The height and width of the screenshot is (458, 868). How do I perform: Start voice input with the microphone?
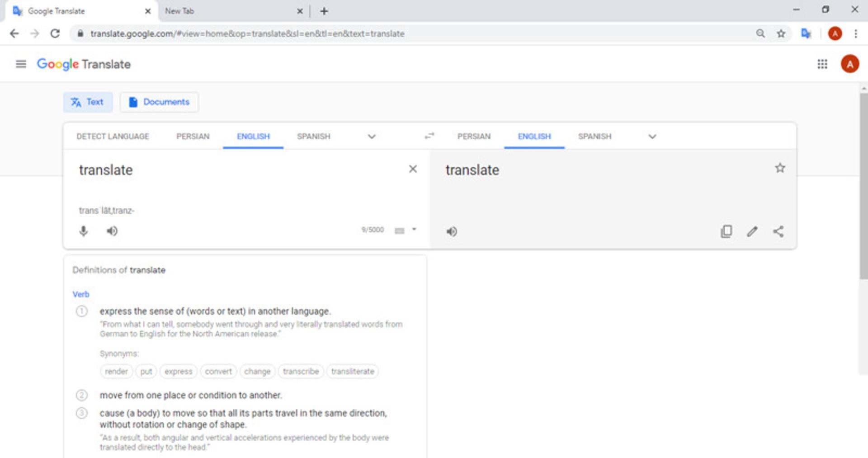(84, 231)
